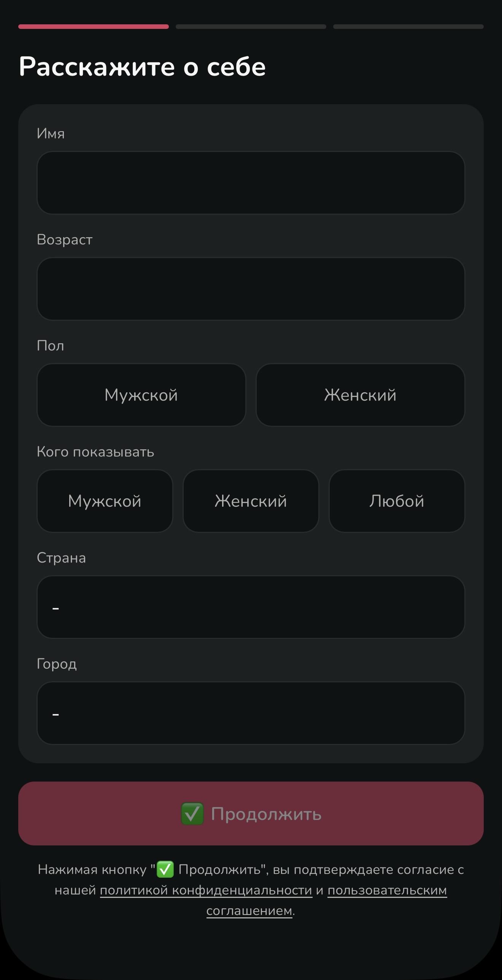
Task: Click the checkmark emoji in the consent text
Action: (x=165, y=870)
